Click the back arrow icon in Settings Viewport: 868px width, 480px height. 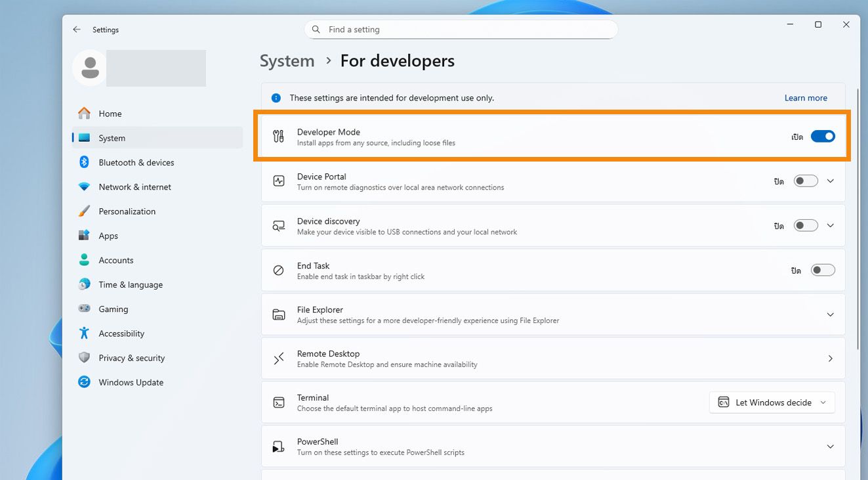(x=77, y=30)
